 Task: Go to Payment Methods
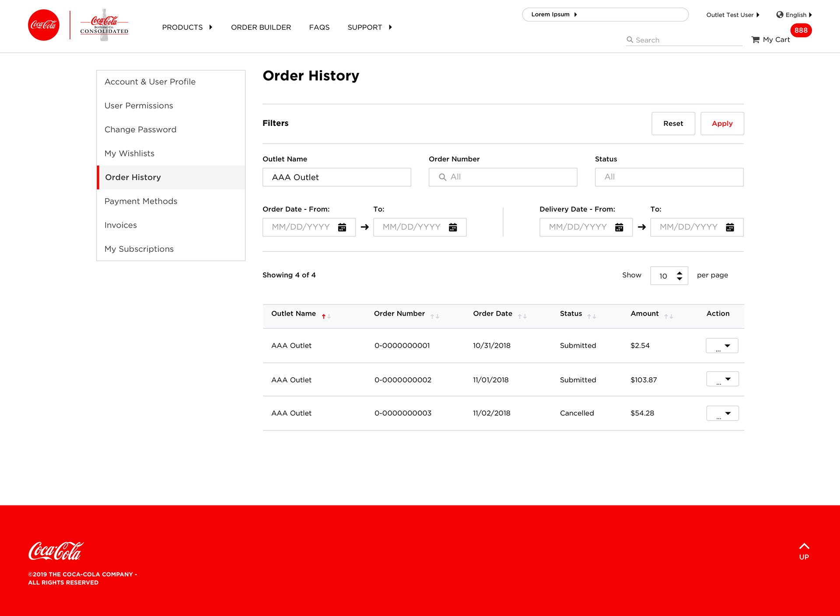point(171,201)
